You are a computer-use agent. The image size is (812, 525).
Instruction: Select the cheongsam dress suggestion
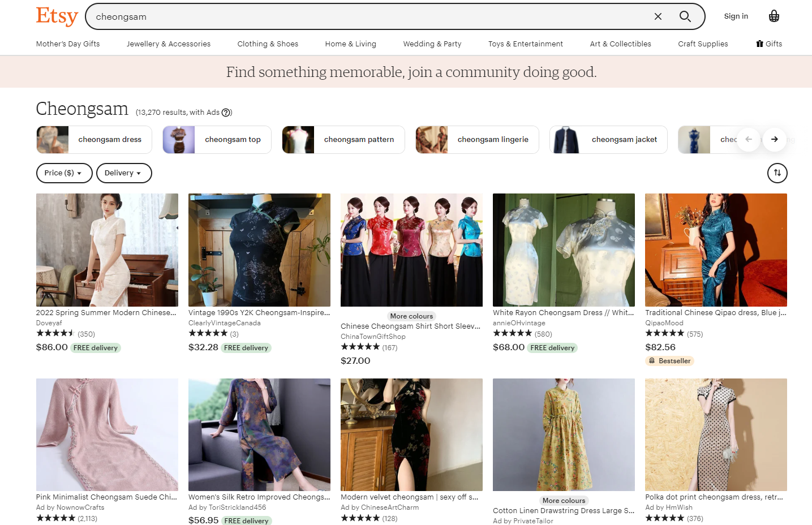pyautogui.click(x=94, y=140)
